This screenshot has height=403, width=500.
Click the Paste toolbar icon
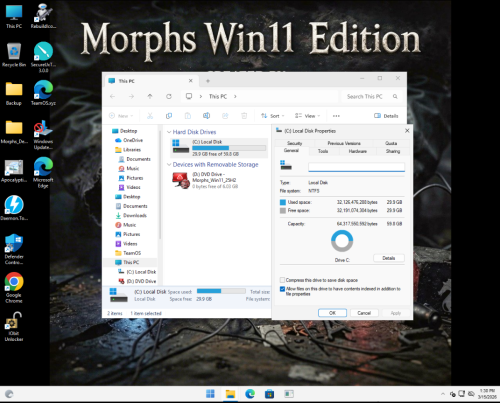(x=188, y=116)
